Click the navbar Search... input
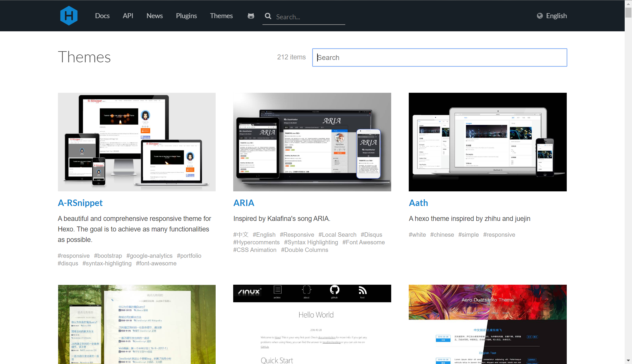The height and width of the screenshot is (364, 632). pos(310,17)
